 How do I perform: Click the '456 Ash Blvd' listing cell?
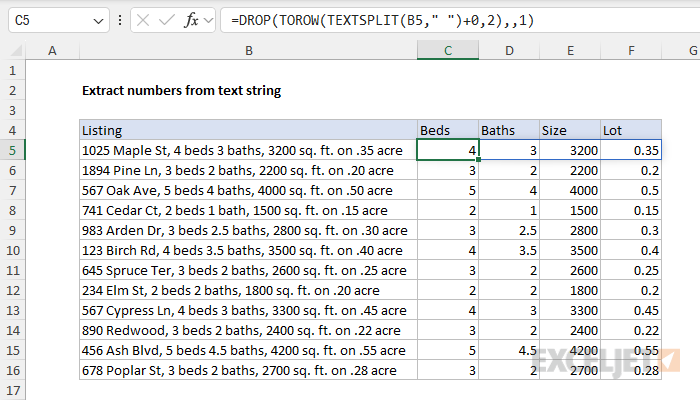(x=249, y=350)
